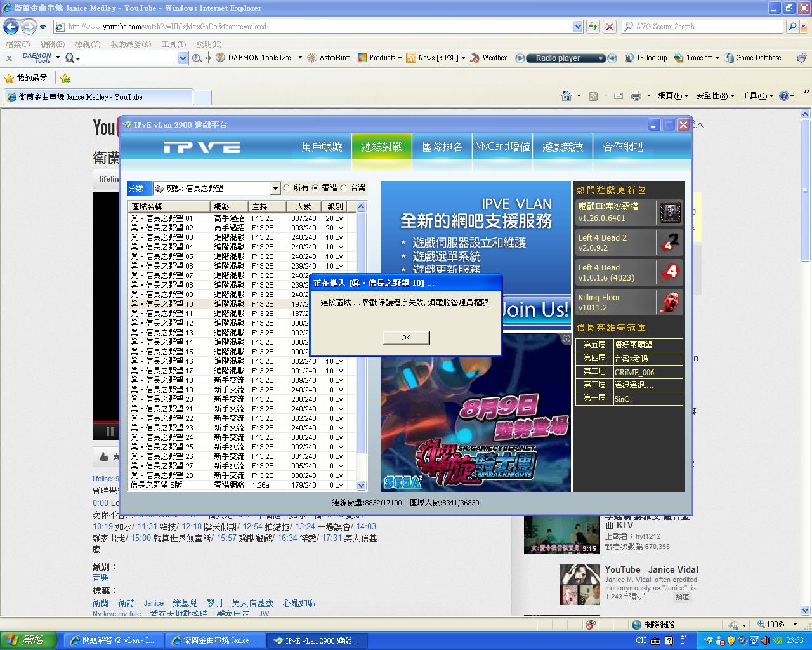Click the Windows 開始 Start button

click(29, 640)
